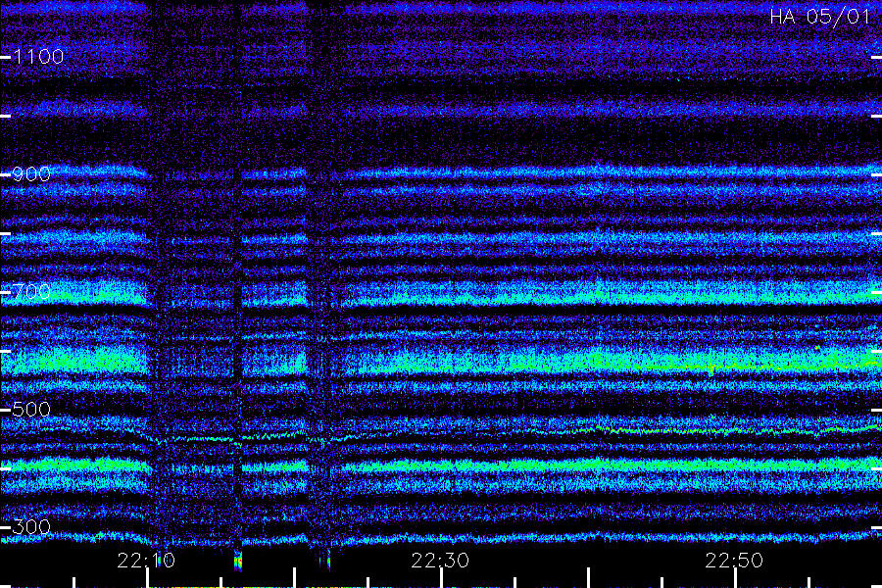Click the 1100 frequency axis label

pos(38,56)
